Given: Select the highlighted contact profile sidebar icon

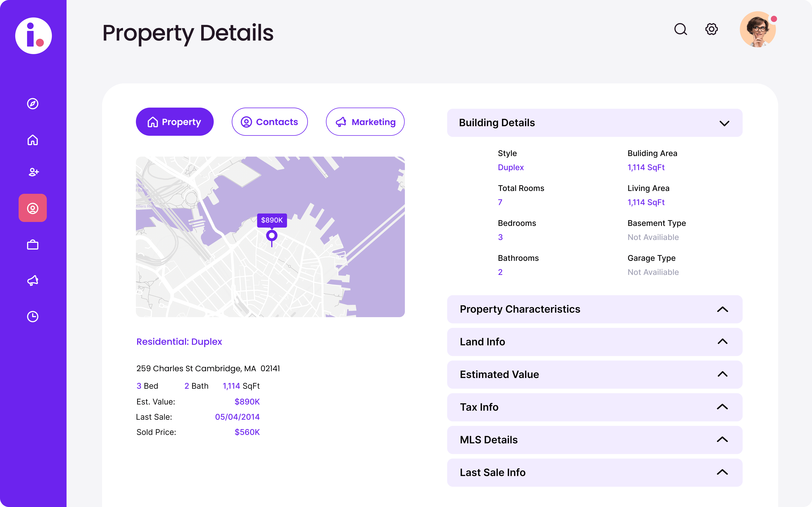Looking at the screenshot, I should [x=33, y=208].
